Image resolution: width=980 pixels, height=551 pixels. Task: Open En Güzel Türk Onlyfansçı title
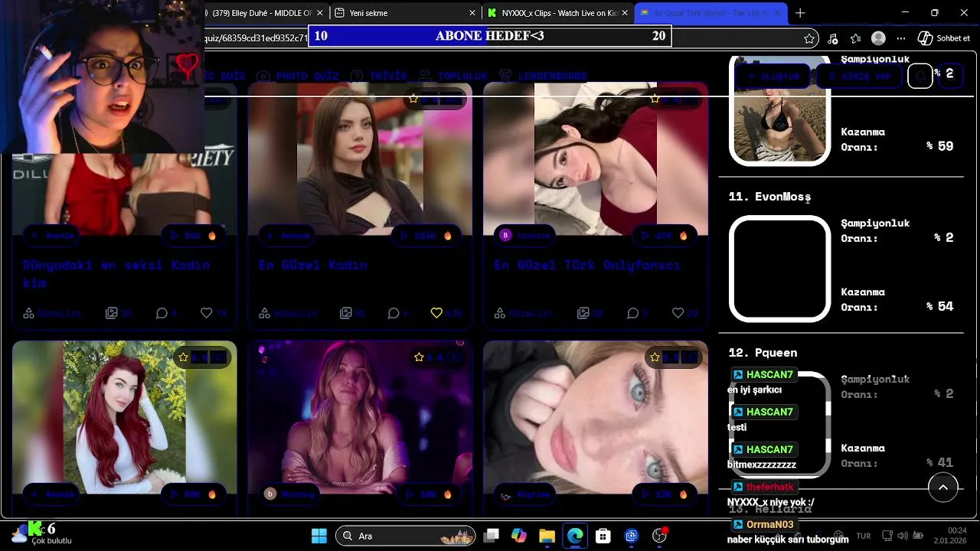click(587, 265)
